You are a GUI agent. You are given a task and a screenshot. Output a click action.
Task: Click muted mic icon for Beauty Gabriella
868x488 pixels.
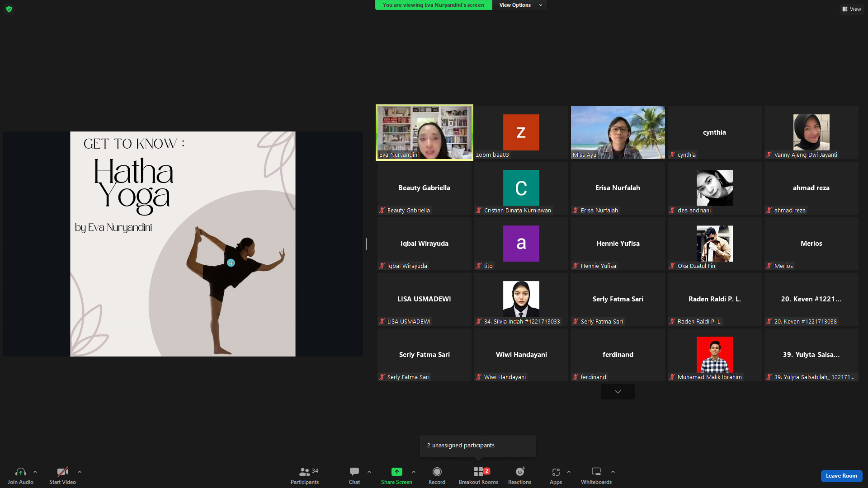(x=382, y=211)
